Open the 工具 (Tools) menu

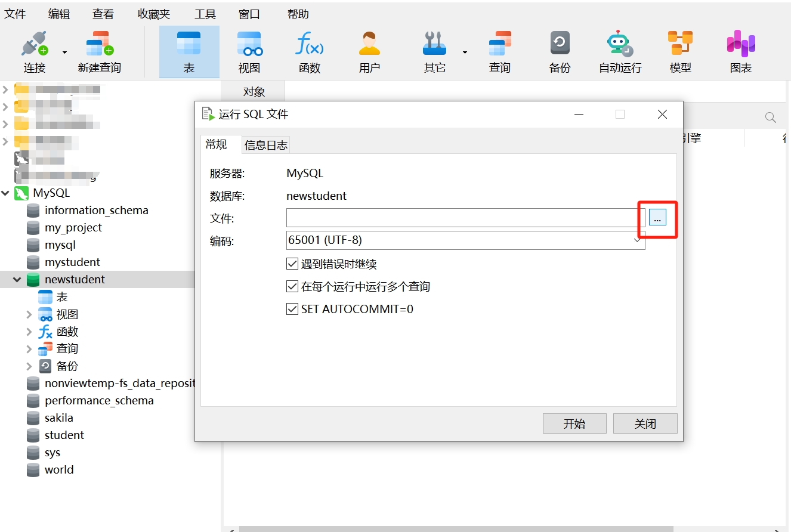point(205,14)
